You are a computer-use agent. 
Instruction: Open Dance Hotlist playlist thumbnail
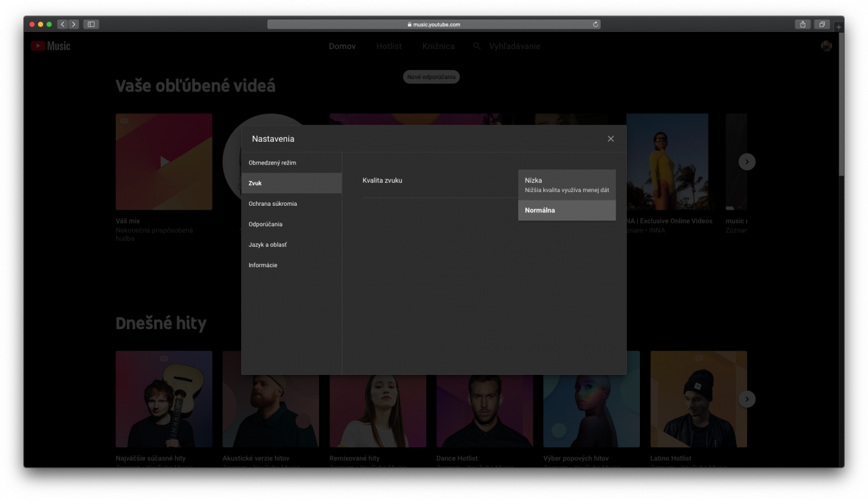click(485, 411)
